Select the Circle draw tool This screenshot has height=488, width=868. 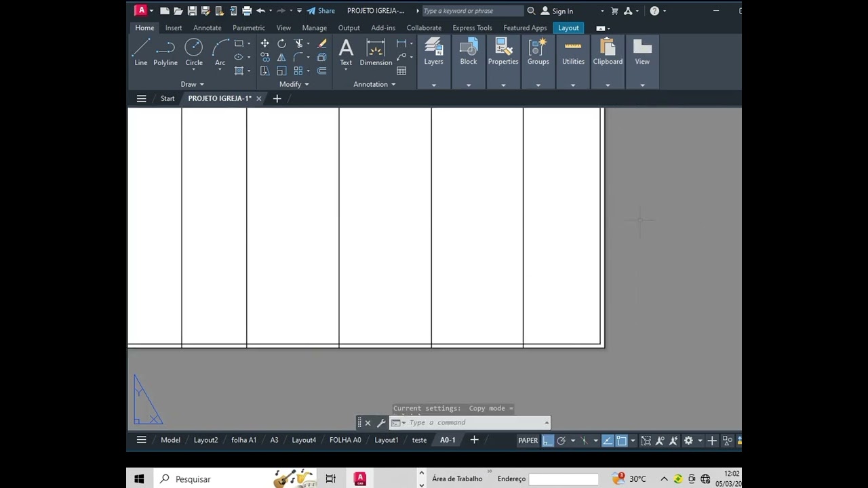pyautogui.click(x=194, y=52)
